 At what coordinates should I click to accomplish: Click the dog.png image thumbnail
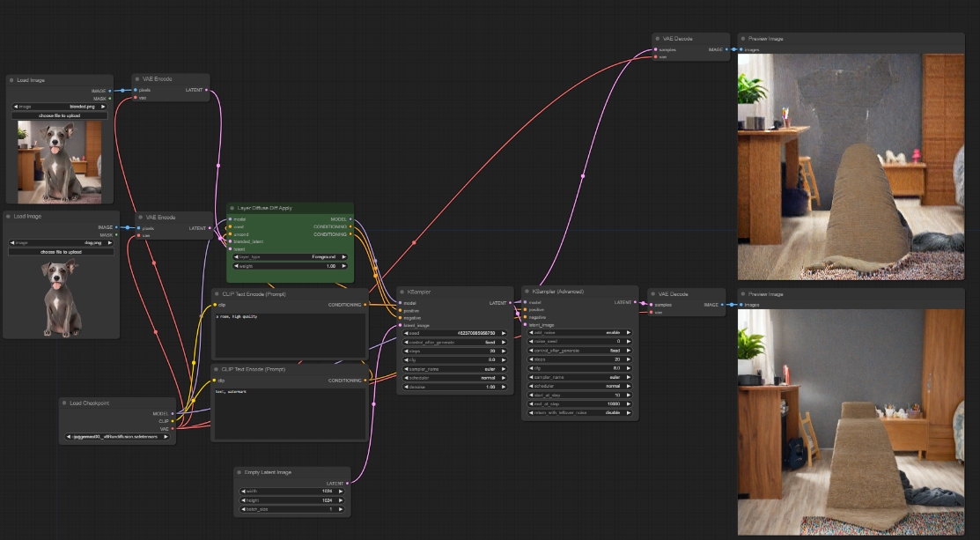pos(60,297)
